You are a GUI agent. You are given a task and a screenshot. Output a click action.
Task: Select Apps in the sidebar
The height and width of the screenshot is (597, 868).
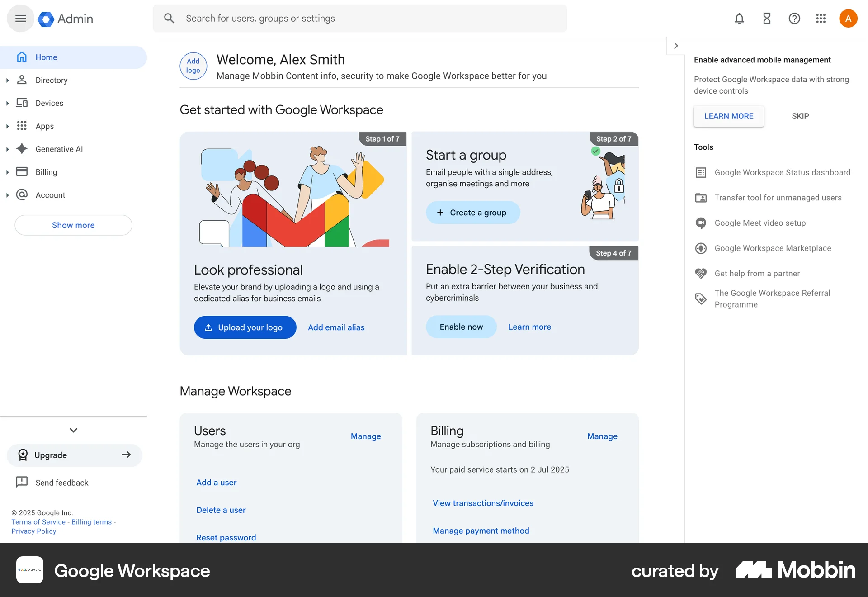click(x=44, y=126)
